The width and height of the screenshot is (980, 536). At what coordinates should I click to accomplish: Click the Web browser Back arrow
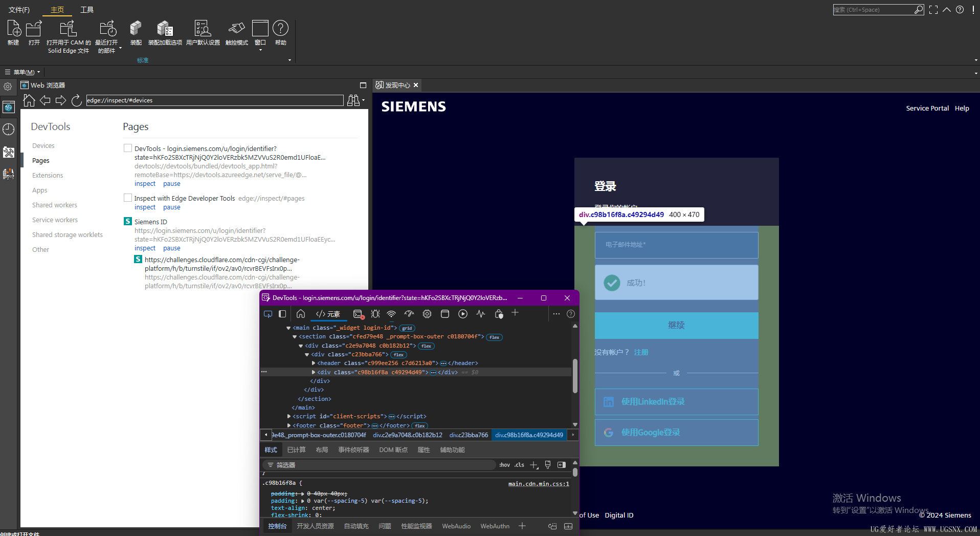[x=45, y=100]
